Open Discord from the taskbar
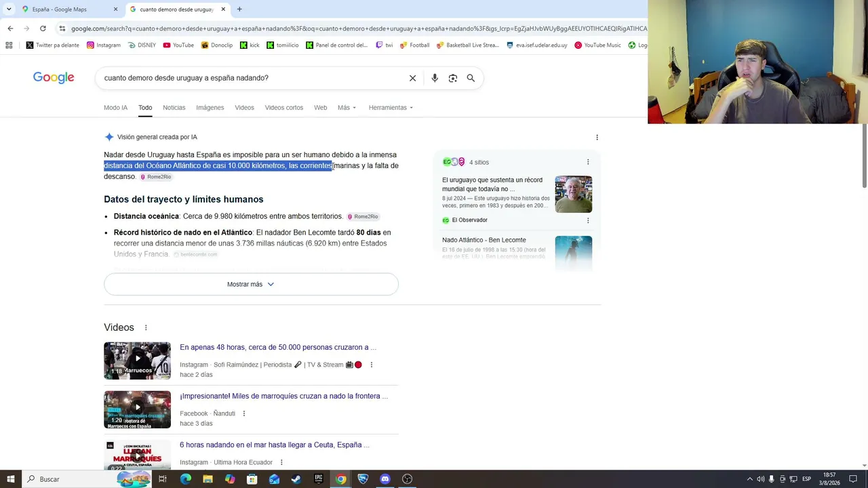 pos(385,479)
